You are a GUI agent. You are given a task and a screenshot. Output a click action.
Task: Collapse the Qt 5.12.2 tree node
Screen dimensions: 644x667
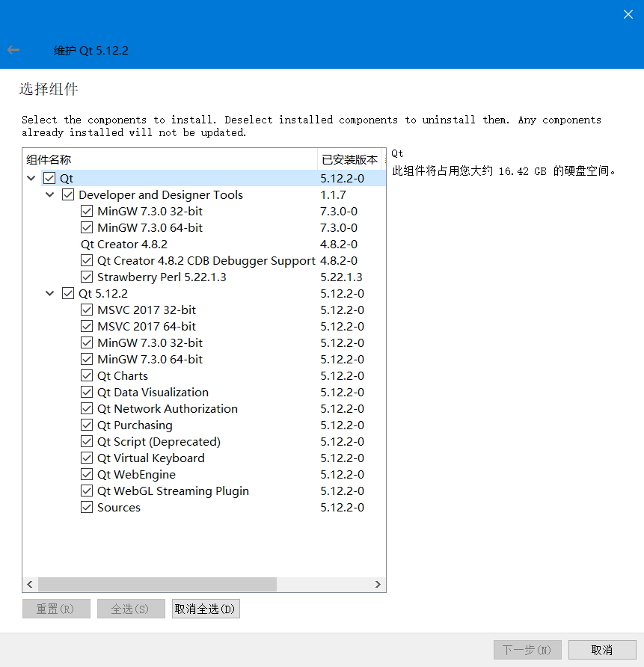pyautogui.click(x=50, y=294)
